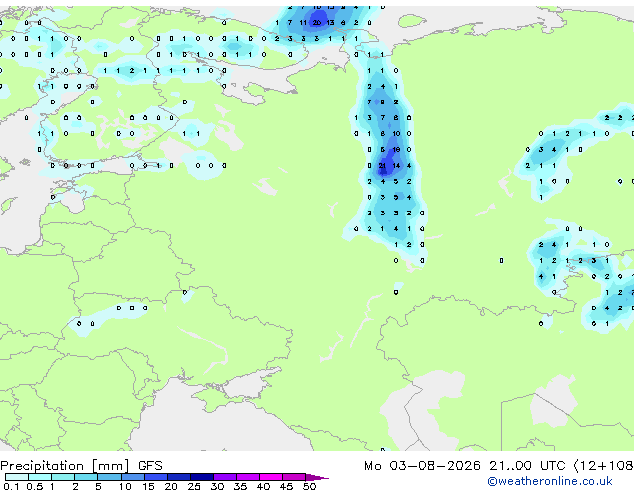Screen dimensions: 634x490
Task: Click the '21' precipitation value on the map
Action: point(382,165)
